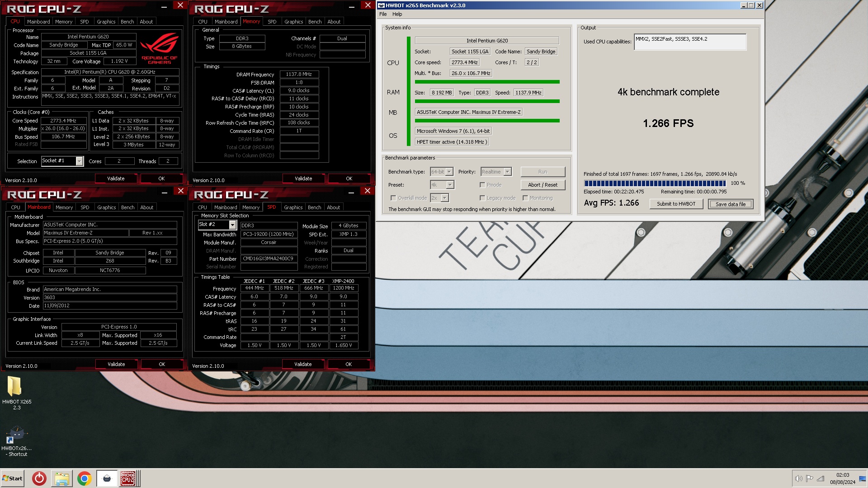Screen dimensions: 868x488
Task: Toggle the Pmode checkbox
Action: tap(482, 185)
